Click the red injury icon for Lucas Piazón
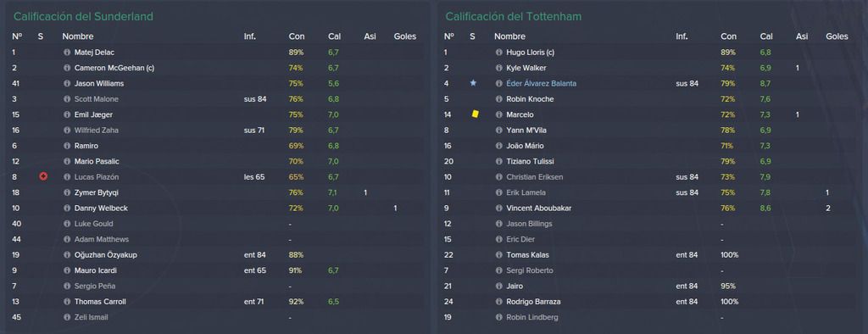The width and height of the screenshot is (868, 334). [43, 176]
